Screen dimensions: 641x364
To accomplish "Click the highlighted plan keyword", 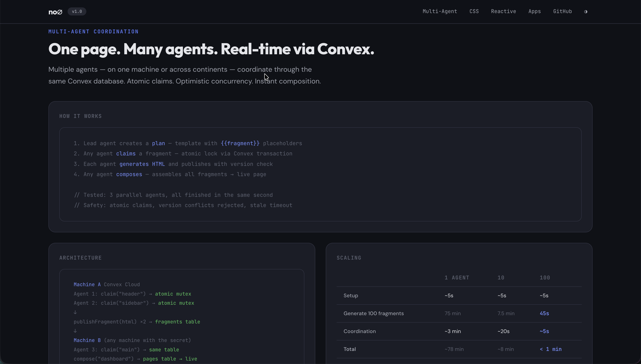I will point(159,143).
